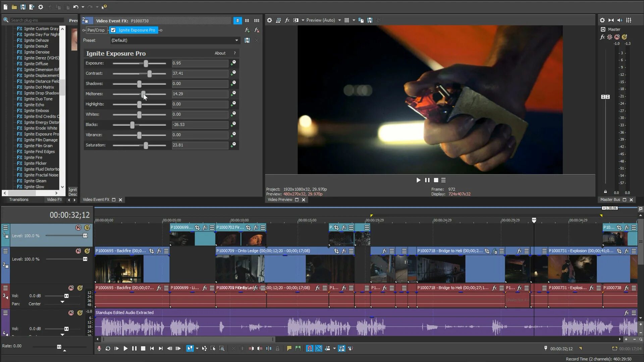Click the Saturation slider handle

click(x=146, y=145)
